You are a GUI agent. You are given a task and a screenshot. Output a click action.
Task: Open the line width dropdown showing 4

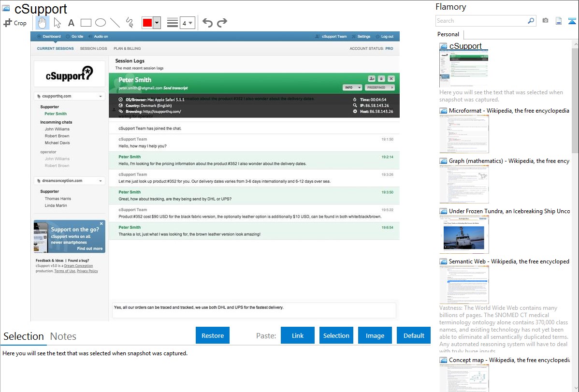coord(188,23)
